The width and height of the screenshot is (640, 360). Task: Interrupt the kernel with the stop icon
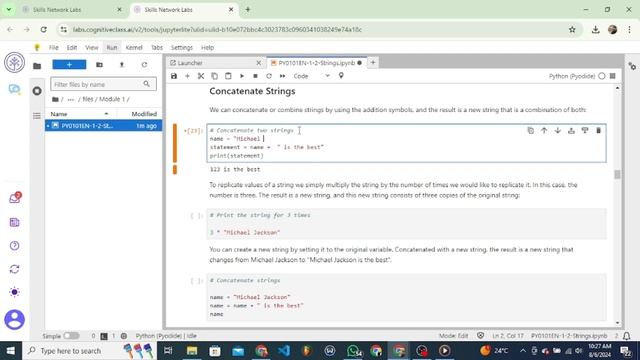[x=255, y=76]
